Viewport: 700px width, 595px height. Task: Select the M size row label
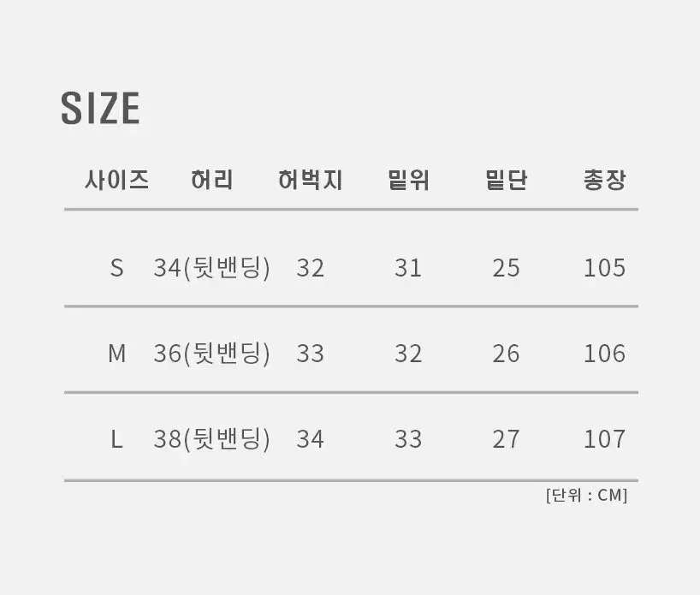pos(117,354)
